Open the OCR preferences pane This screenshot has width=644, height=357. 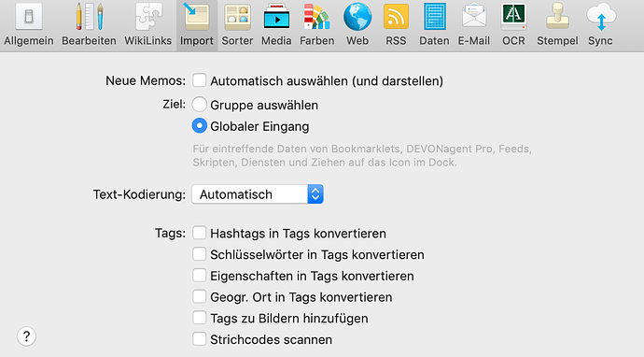coord(513,24)
